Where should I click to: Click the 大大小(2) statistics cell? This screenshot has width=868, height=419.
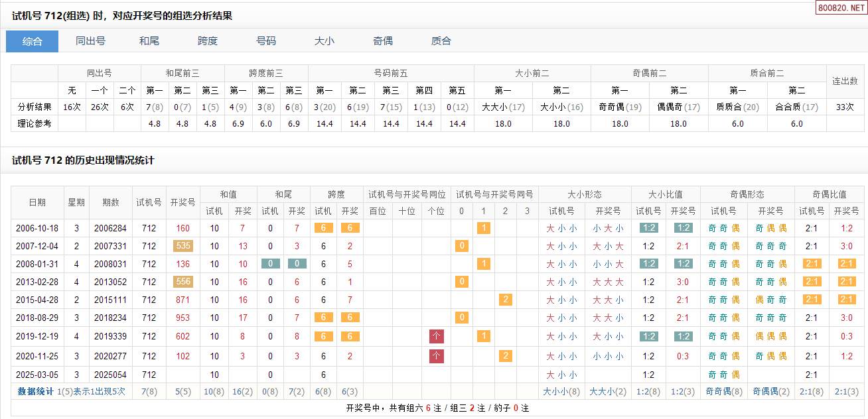click(608, 391)
